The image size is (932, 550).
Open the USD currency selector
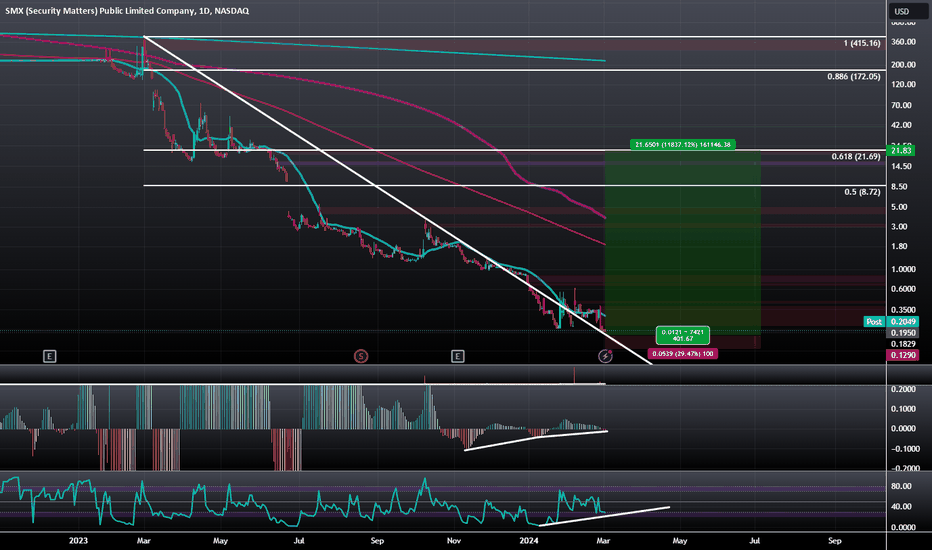pos(903,12)
